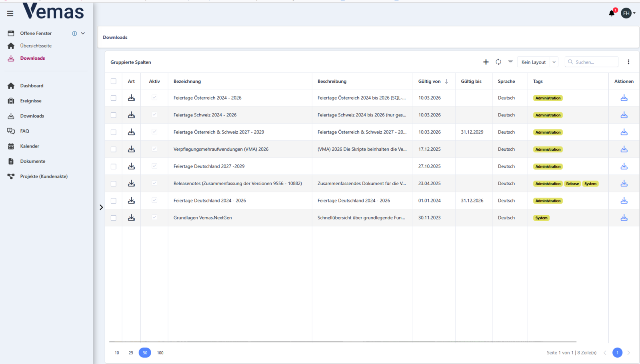
Task: Show 10 rows per page
Action: click(x=117, y=353)
